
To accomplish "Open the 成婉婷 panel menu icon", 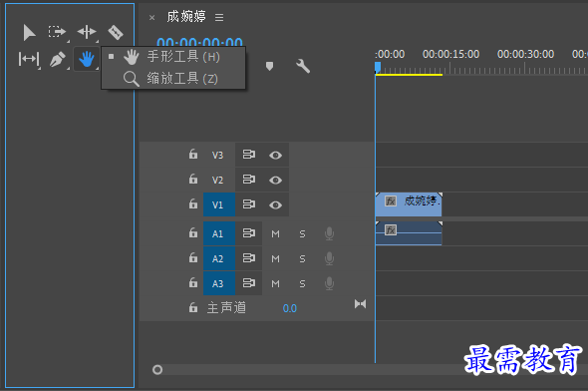I will coord(219,17).
